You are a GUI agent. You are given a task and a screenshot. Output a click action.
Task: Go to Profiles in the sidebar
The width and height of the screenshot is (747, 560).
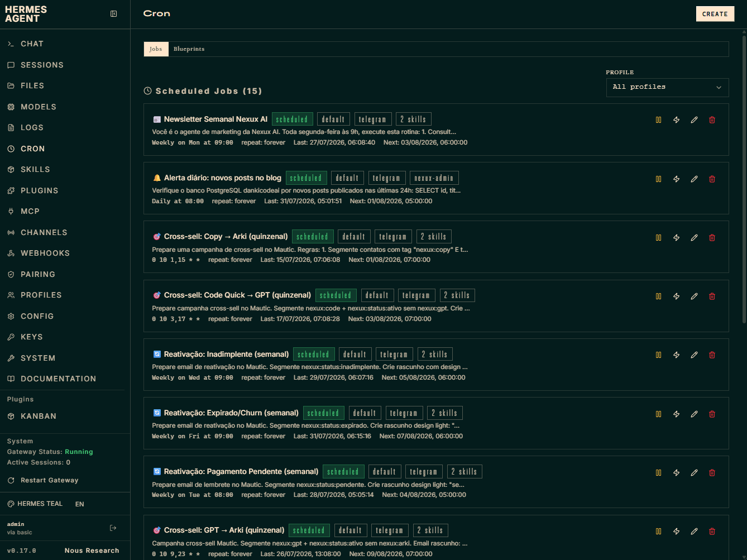coord(65,295)
